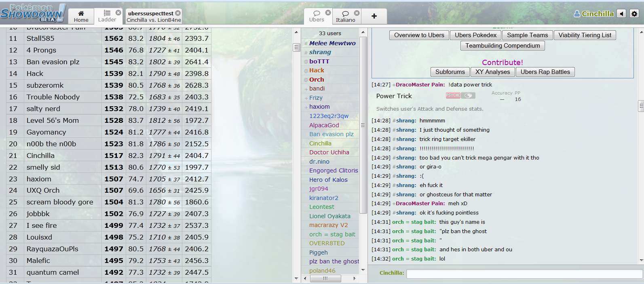
Task: Open the sound volume button
Action: (622, 14)
